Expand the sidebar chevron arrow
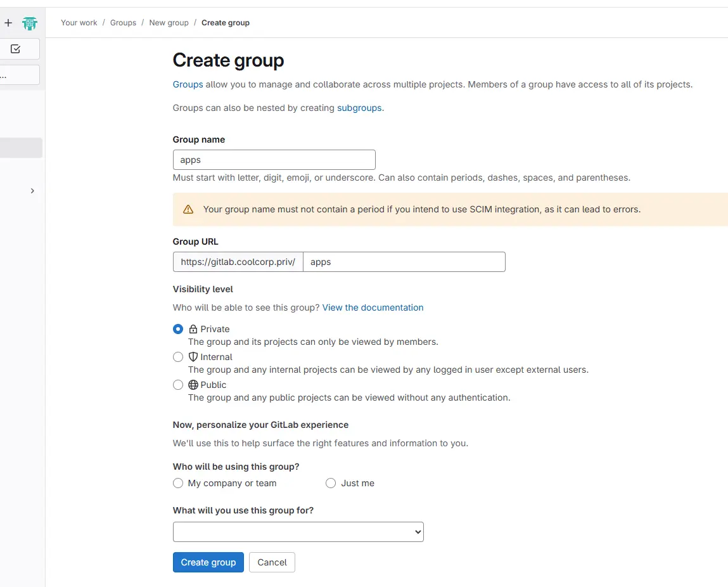The height and width of the screenshot is (587, 728). point(32,191)
